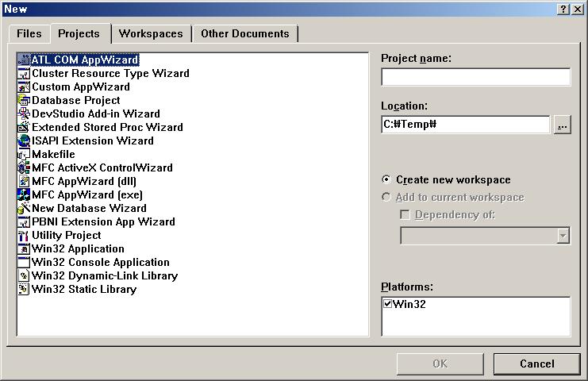Click the DevStudio Add-in Wizard icon

tap(24, 114)
